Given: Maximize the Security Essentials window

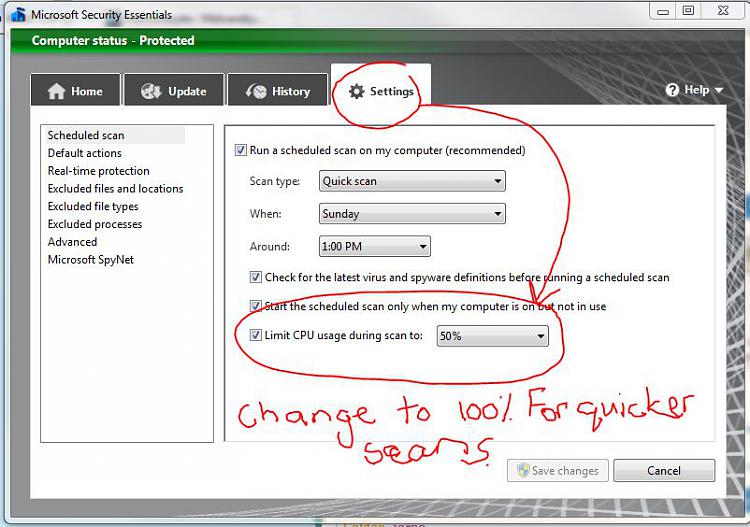Looking at the screenshot, I should click(688, 11).
